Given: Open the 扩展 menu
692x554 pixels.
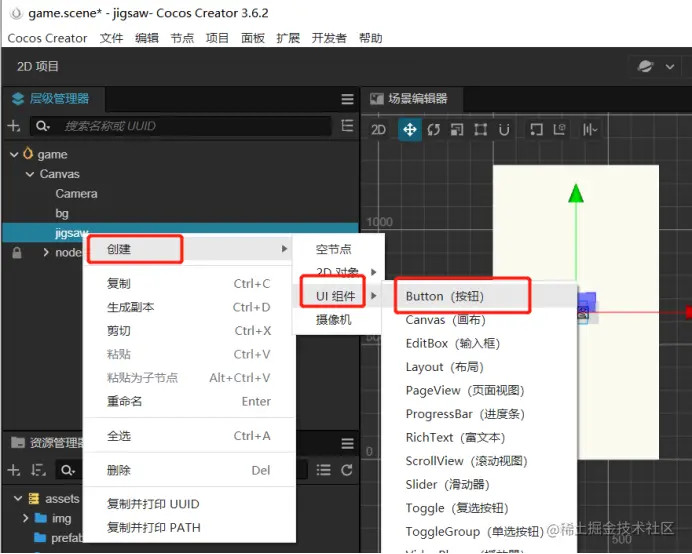Looking at the screenshot, I should click(288, 38).
